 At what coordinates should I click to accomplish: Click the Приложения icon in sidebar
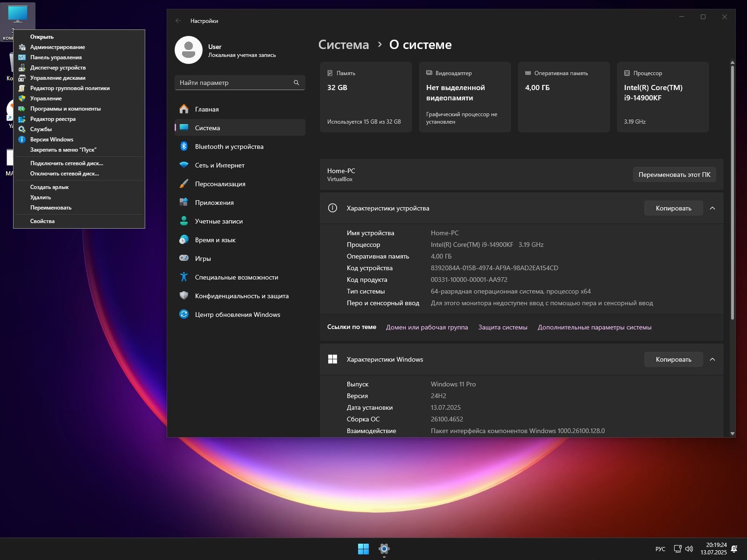pos(184,203)
